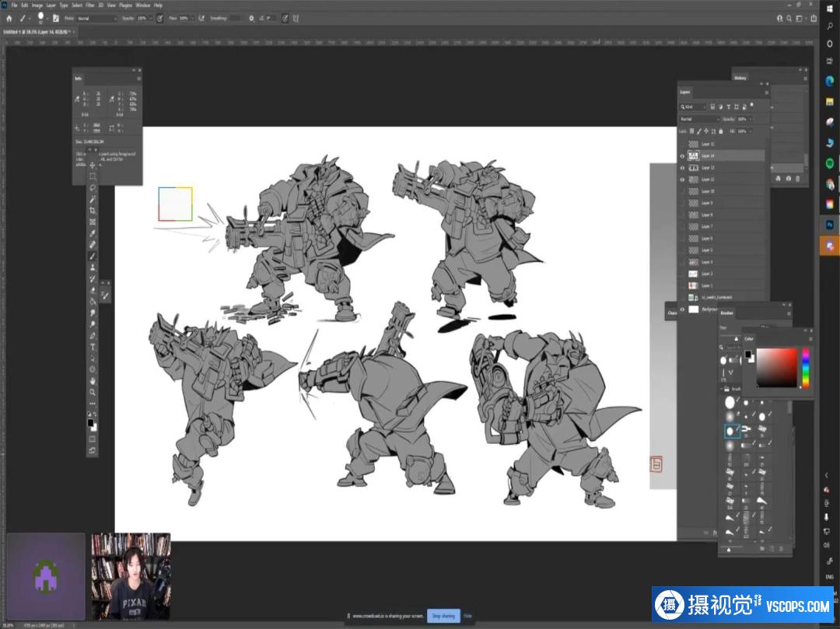Image resolution: width=840 pixels, height=629 pixels.
Task: Select the Magic Wand tool
Action: (92, 199)
